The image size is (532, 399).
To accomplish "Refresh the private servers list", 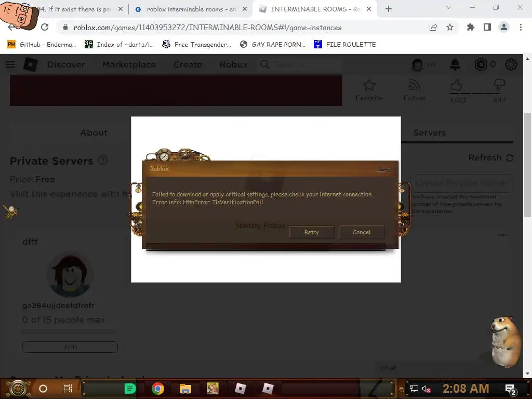I will tap(490, 158).
